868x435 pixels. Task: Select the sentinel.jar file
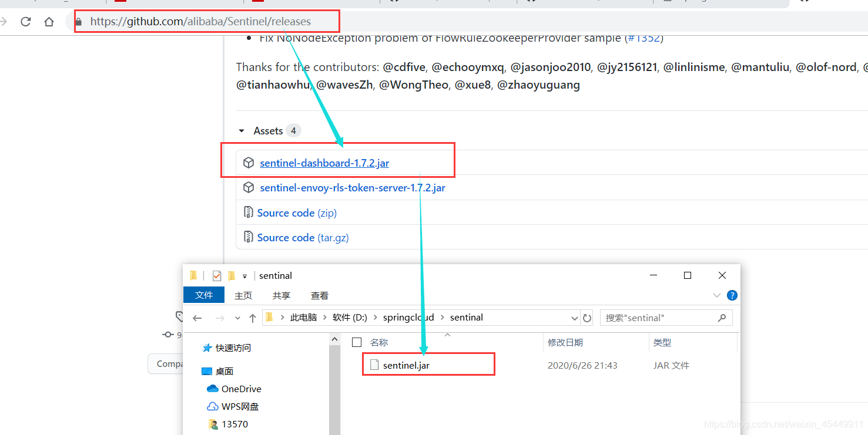(x=406, y=365)
